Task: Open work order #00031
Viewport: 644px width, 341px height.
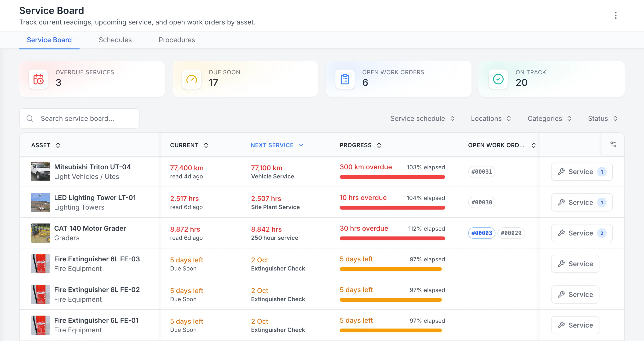Action: pyautogui.click(x=482, y=172)
